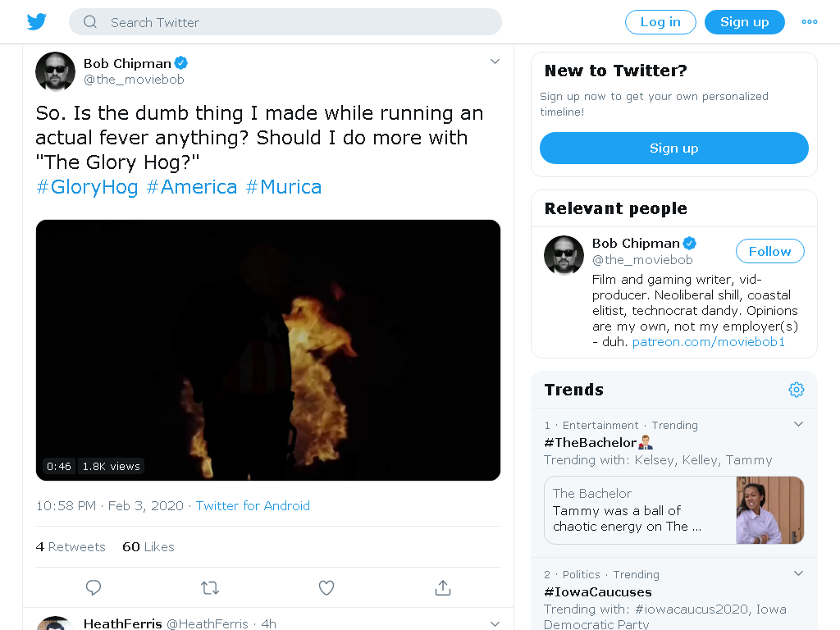Open the three-dot more options menu
The height and width of the screenshot is (630, 840).
pos(809,22)
